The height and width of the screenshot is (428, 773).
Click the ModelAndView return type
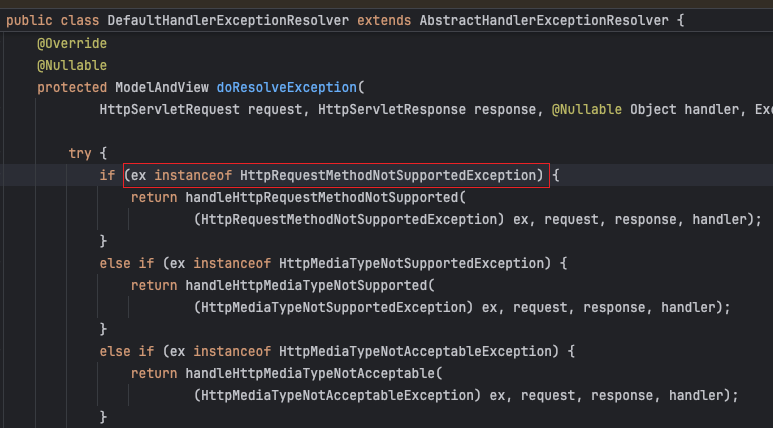point(161,87)
